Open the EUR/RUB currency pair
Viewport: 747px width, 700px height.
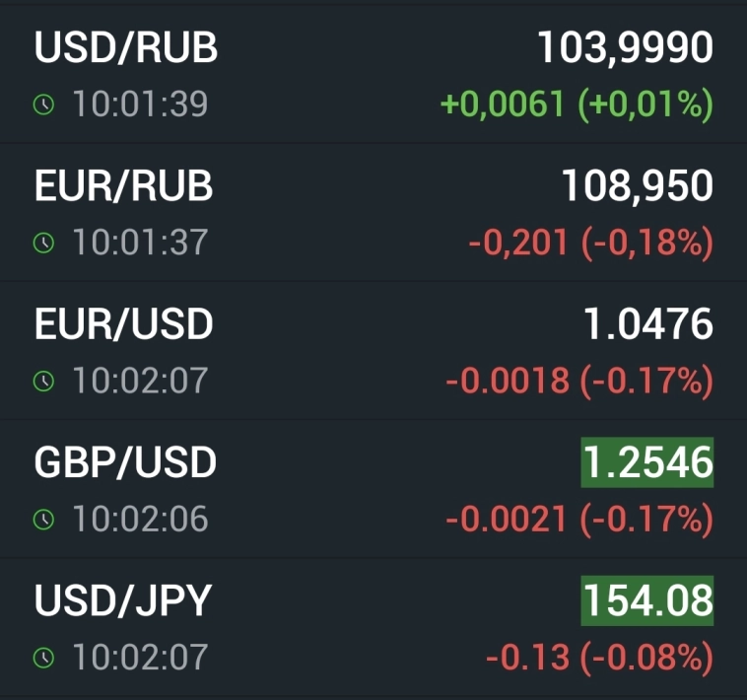click(x=123, y=186)
